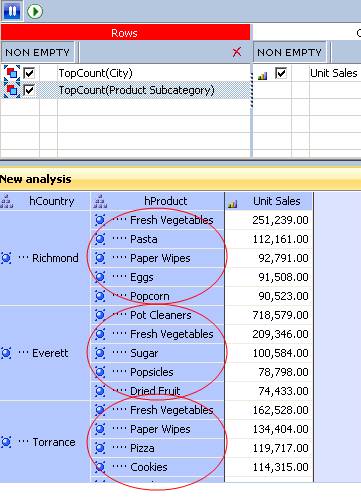Click the chart icon in Unit Sales column header
This screenshot has height=499, width=361.
(x=233, y=204)
